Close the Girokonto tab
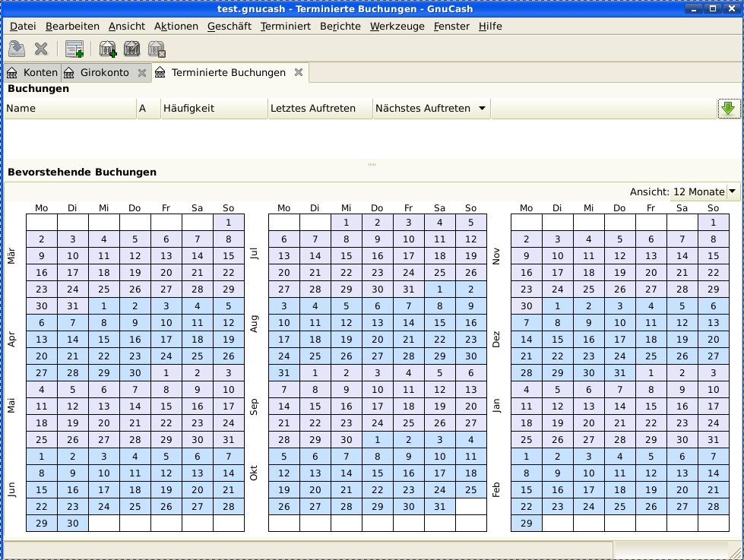 pyautogui.click(x=142, y=73)
